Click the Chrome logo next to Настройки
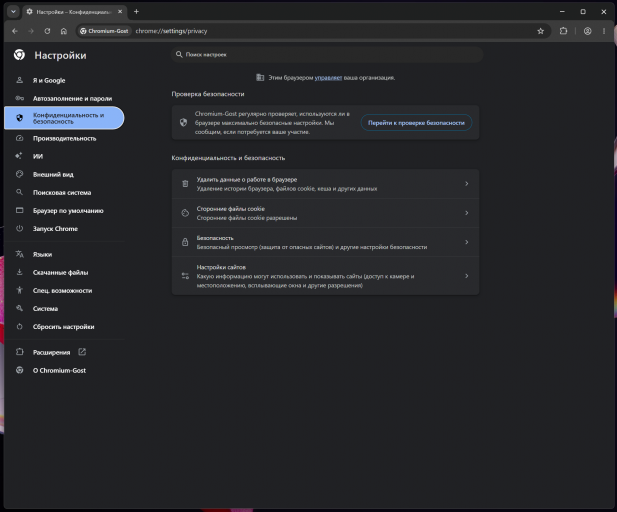Screen dimensions: 617x512 (19, 55)
